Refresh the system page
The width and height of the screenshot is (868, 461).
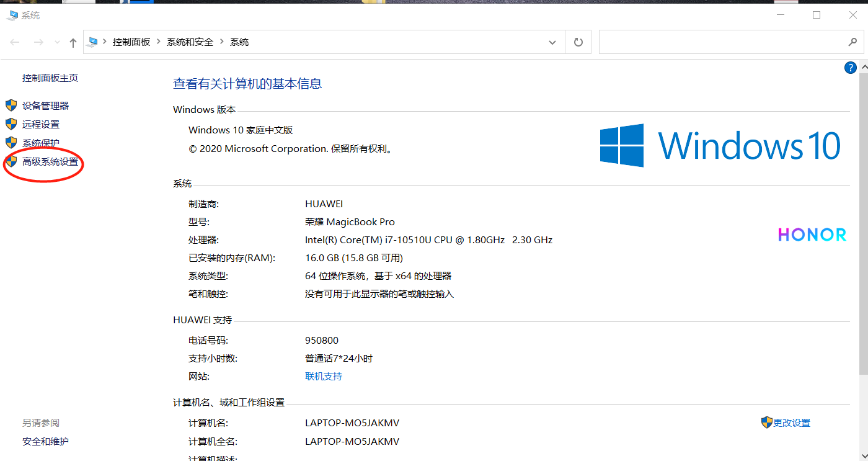(x=578, y=42)
